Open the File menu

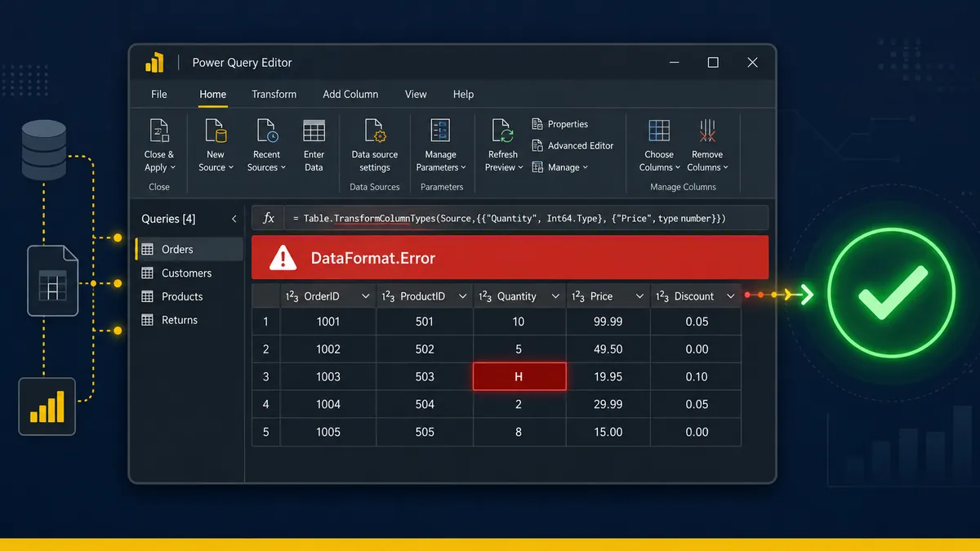159,94
